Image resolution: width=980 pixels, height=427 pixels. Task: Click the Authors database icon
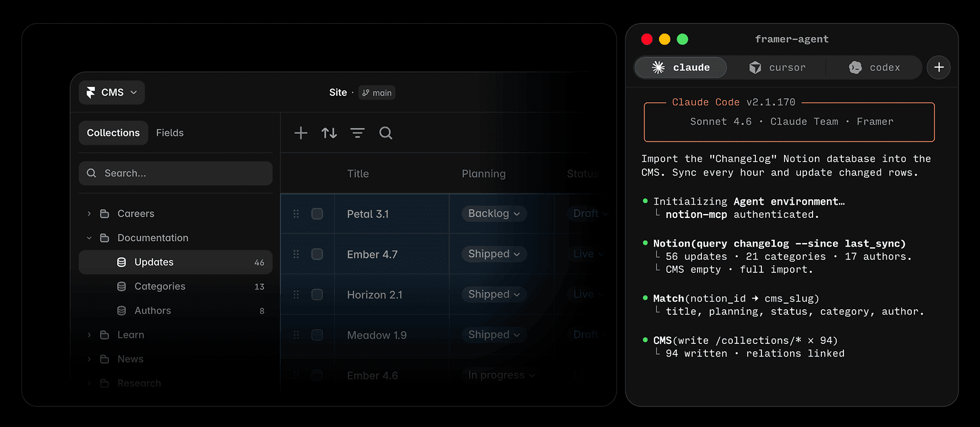pyautogui.click(x=122, y=310)
